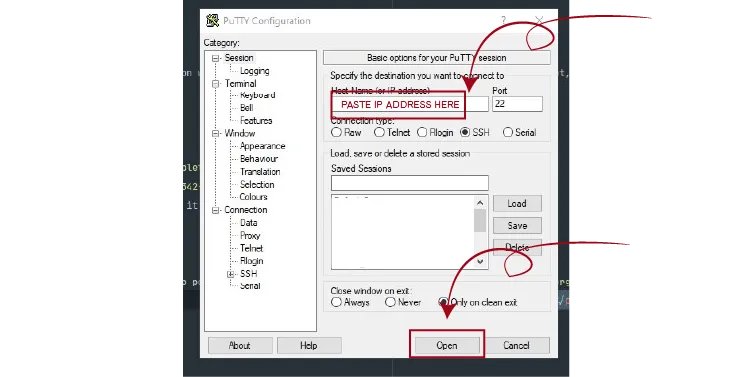
Task: Choose Always for close window on exit
Action: [x=336, y=302]
